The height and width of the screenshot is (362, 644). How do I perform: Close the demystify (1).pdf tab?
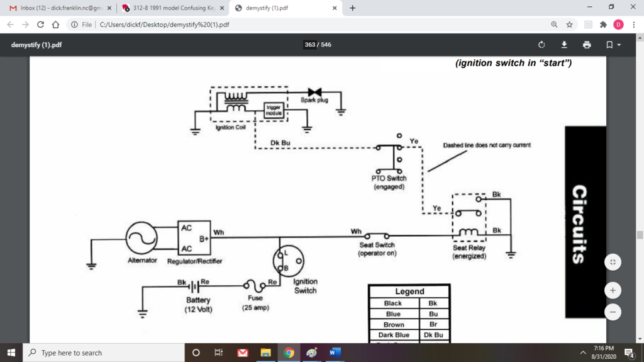[x=335, y=8]
